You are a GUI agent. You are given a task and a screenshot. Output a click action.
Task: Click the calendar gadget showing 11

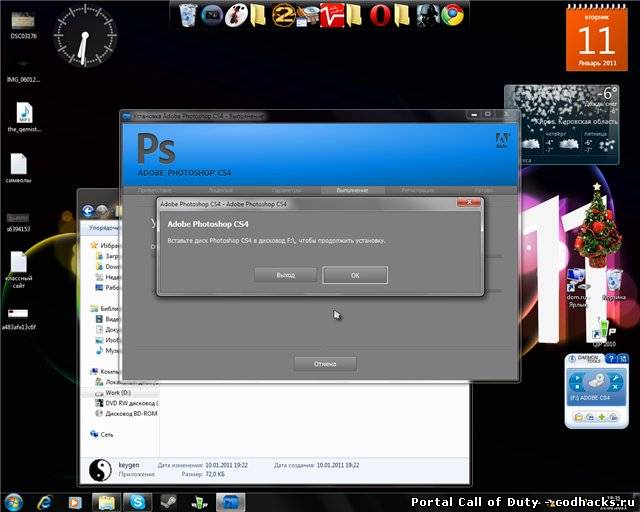coord(597,39)
